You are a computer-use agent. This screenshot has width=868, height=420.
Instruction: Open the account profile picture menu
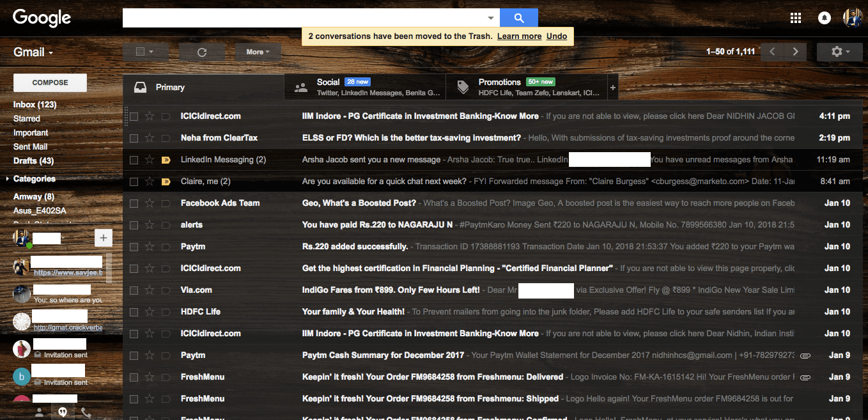(853, 18)
